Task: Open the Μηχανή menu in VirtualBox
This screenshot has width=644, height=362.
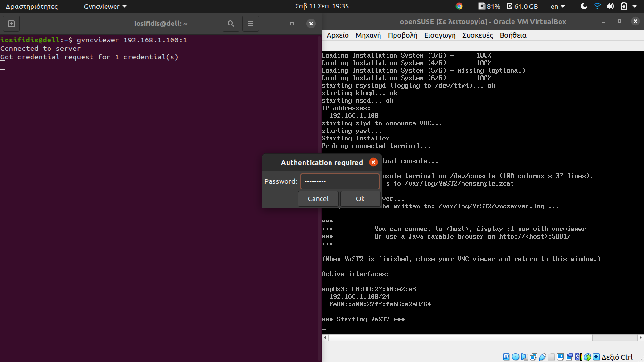Action: tap(368, 35)
